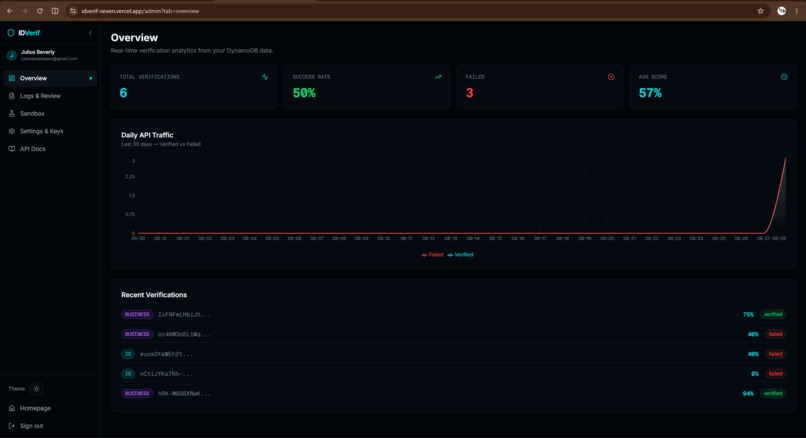Open the nCtiJYKs7Rh verification row

(x=453, y=374)
